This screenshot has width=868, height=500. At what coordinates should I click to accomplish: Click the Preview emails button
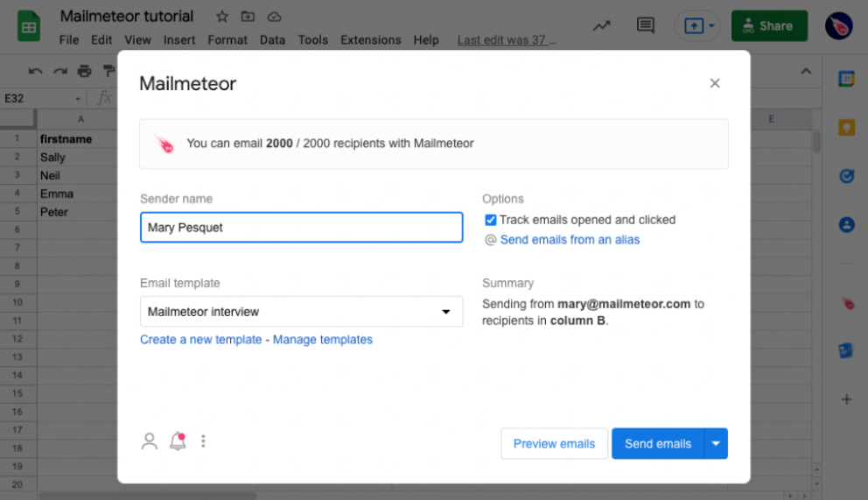[554, 444]
